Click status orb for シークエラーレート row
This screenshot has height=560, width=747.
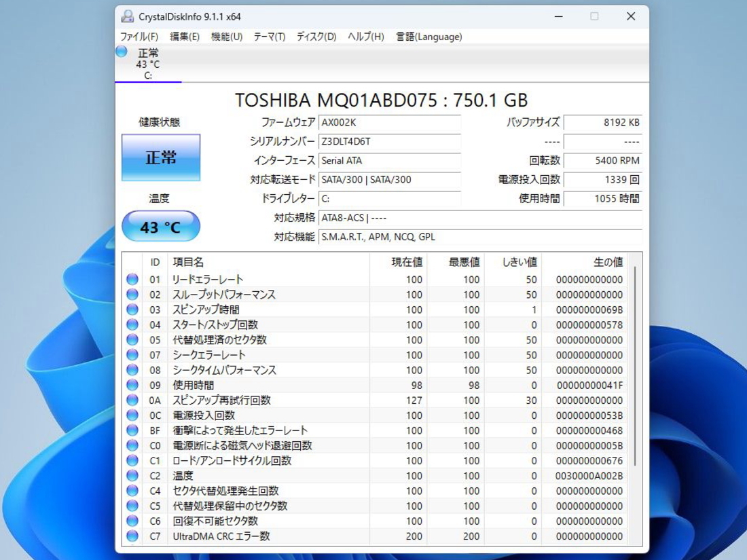(x=132, y=355)
